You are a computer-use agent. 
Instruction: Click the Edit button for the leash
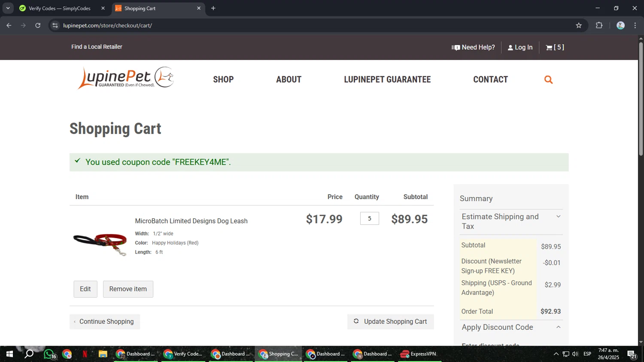click(x=85, y=289)
